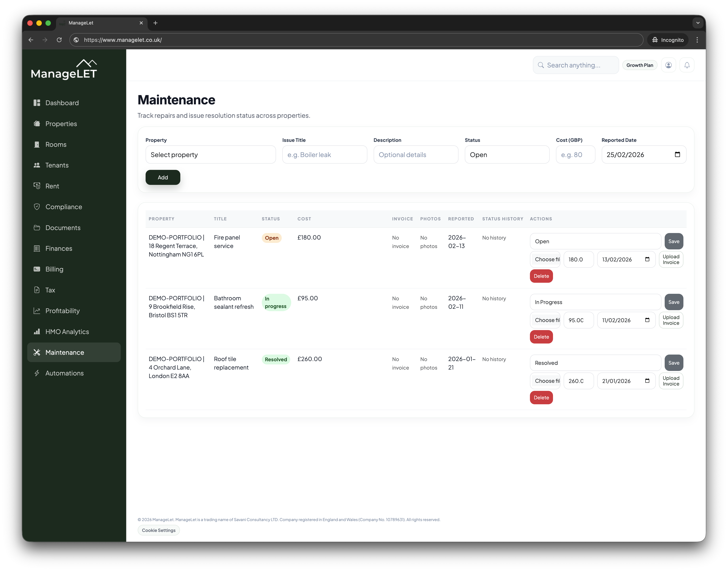
Task: Open the status dropdown for Fire panel service
Action: pos(595,241)
